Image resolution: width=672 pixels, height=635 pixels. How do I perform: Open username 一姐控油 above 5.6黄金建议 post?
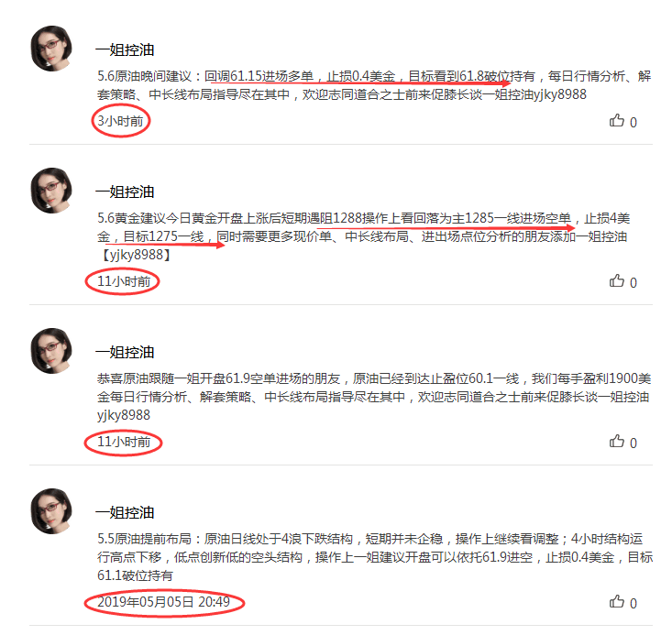click(x=125, y=192)
